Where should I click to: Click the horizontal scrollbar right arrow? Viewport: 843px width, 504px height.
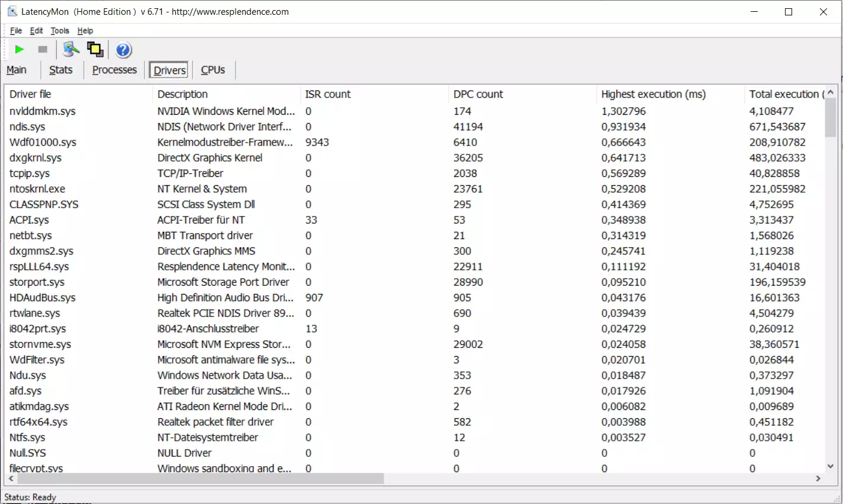click(819, 479)
